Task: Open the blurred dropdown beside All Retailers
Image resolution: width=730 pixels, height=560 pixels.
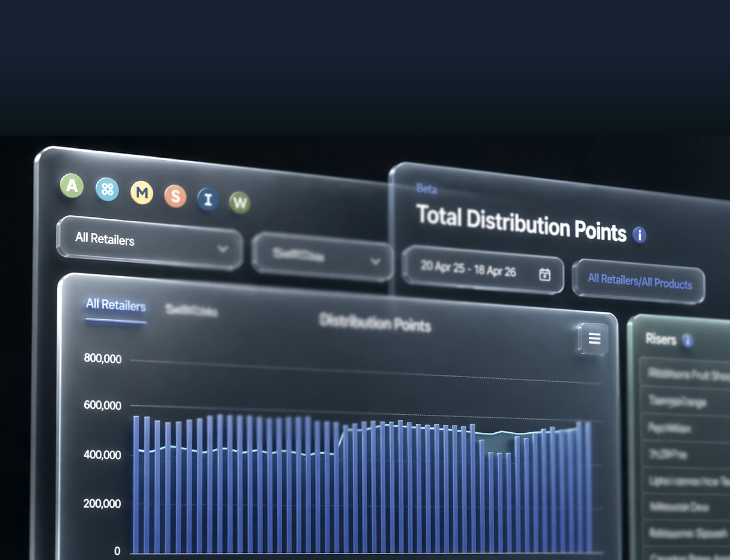Action: (x=323, y=257)
